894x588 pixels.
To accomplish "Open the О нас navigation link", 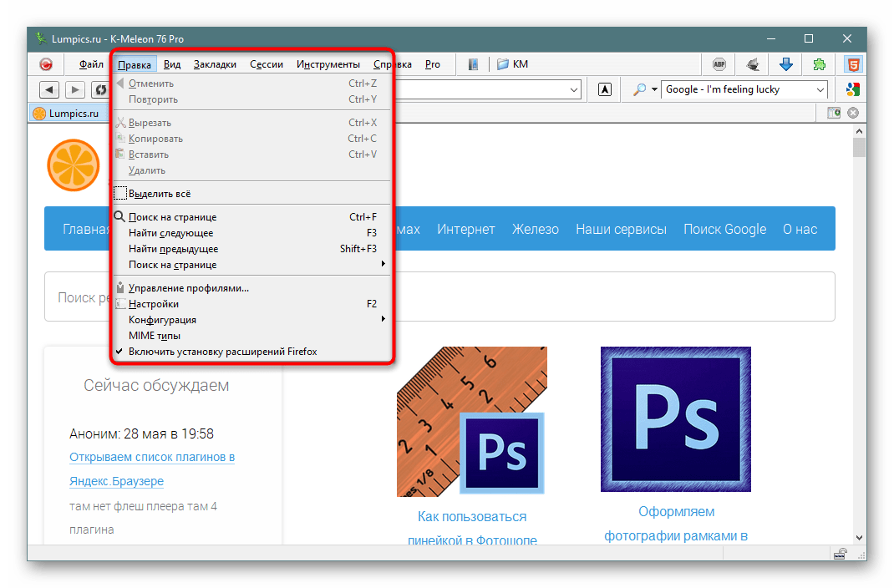I will coord(800,229).
